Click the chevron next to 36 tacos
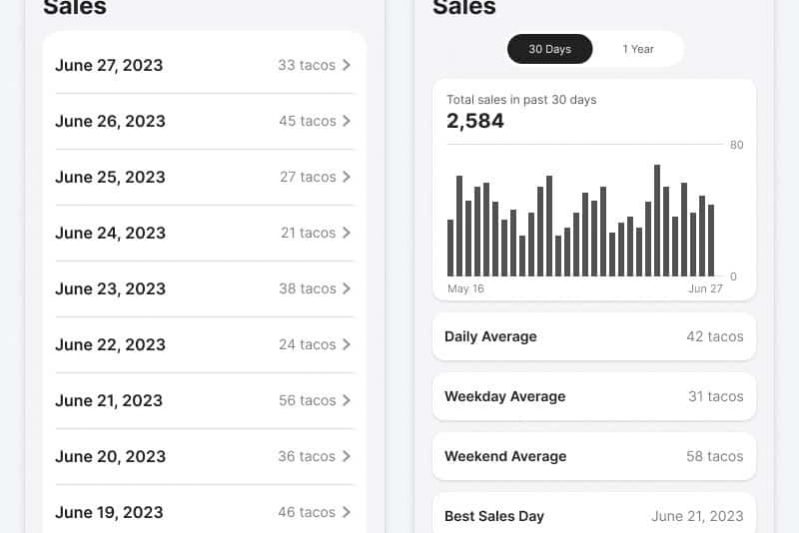The width and height of the screenshot is (799, 533). pyautogui.click(x=346, y=457)
